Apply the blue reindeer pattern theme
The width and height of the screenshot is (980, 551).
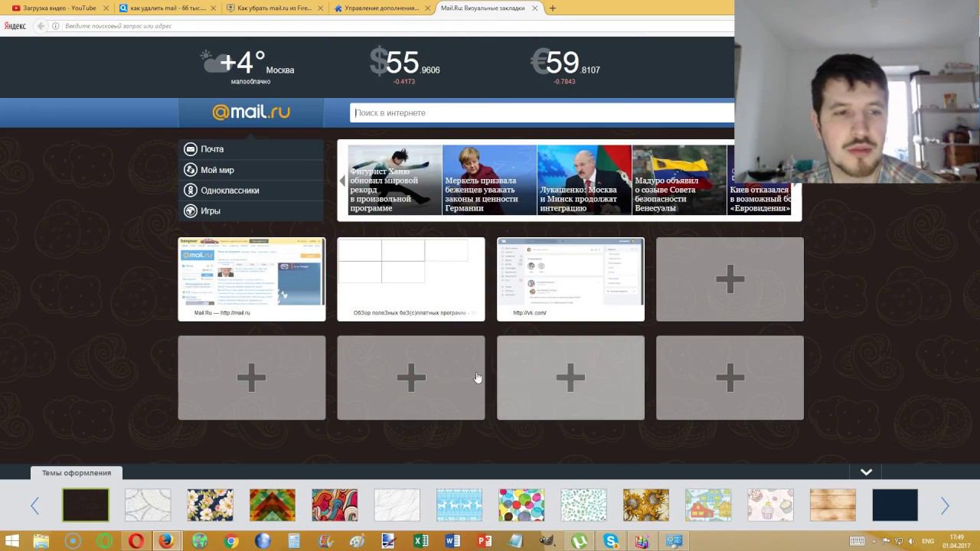click(459, 505)
